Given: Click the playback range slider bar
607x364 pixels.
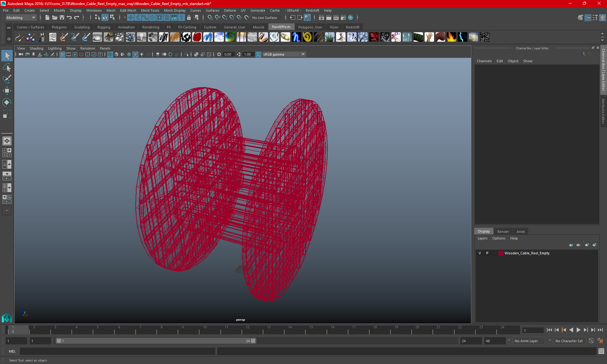Looking at the screenshot, I should click(x=156, y=341).
